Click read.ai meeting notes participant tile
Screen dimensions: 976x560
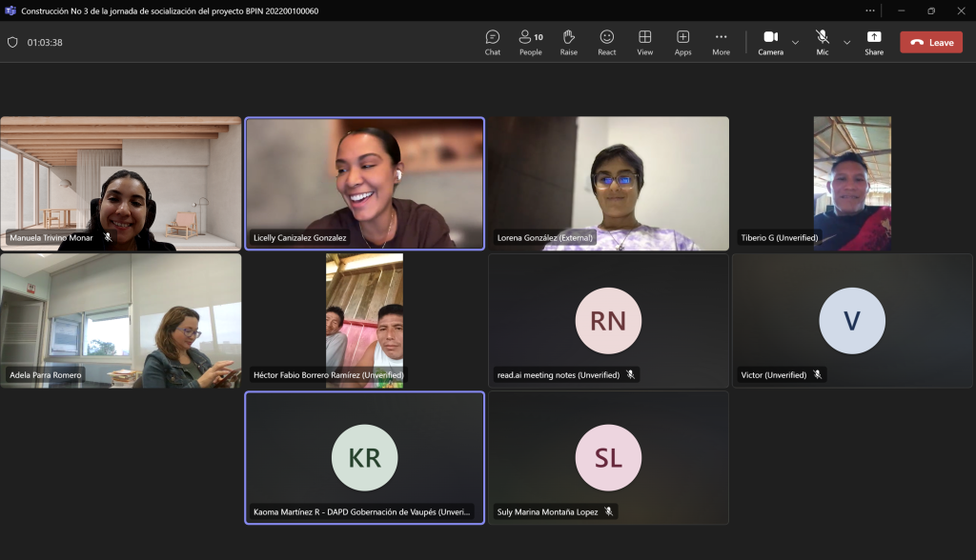608,320
